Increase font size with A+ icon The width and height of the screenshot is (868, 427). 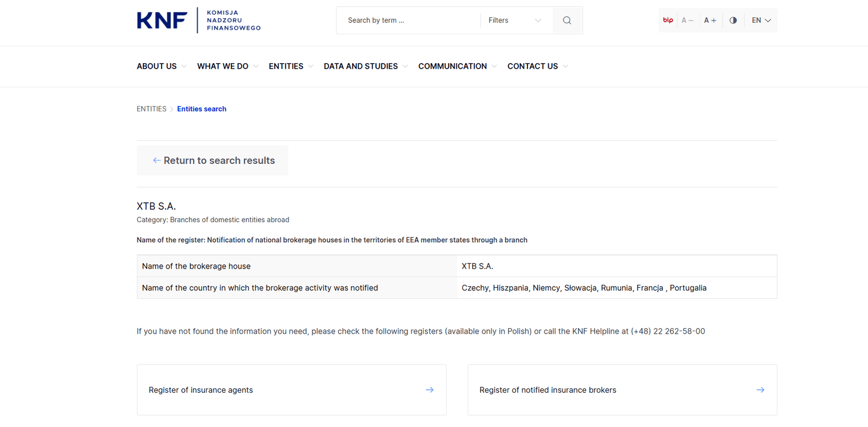[710, 20]
